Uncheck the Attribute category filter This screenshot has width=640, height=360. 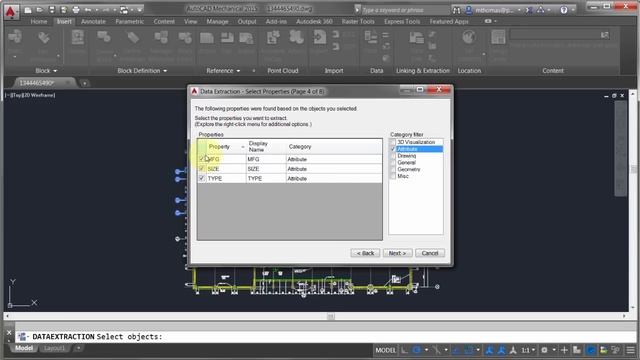[393, 149]
